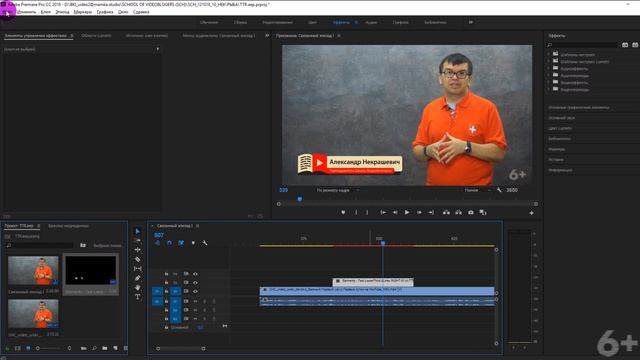Open the Клип menu
640x360 pixels.
46,12
